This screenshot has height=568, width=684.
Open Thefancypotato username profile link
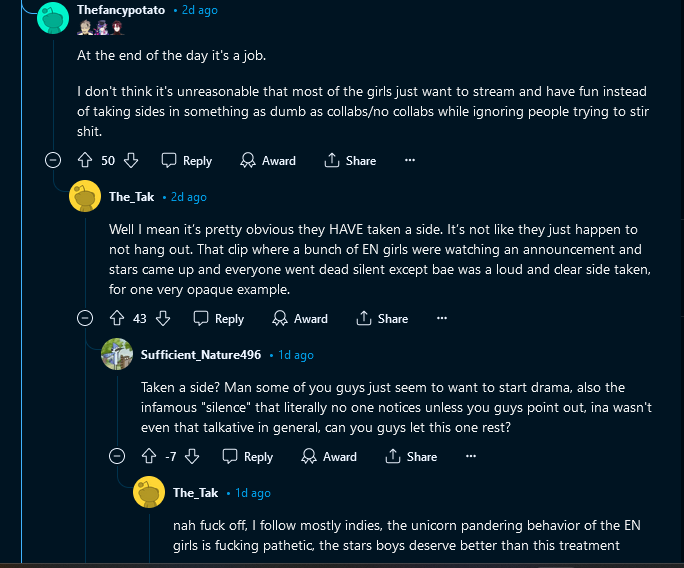coord(121,10)
